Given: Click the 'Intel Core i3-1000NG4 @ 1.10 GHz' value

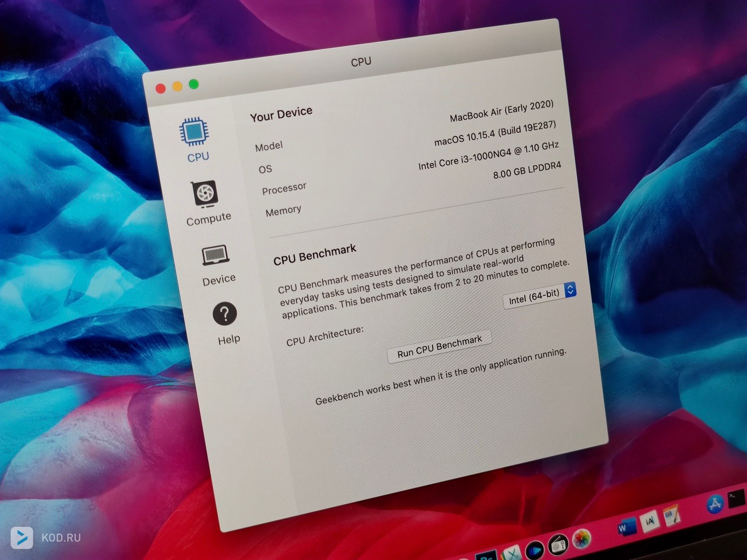Looking at the screenshot, I should pos(489,156).
